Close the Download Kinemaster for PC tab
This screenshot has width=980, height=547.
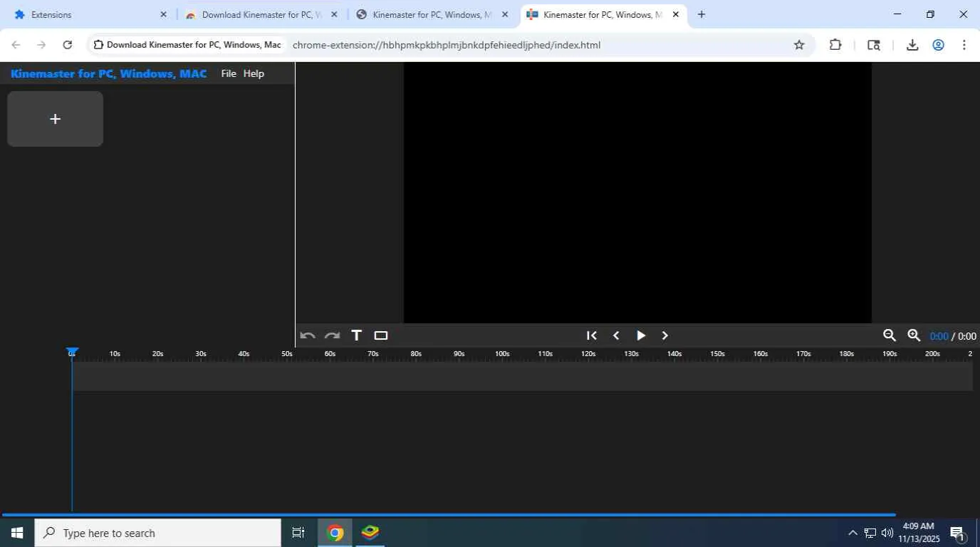[x=334, y=14]
